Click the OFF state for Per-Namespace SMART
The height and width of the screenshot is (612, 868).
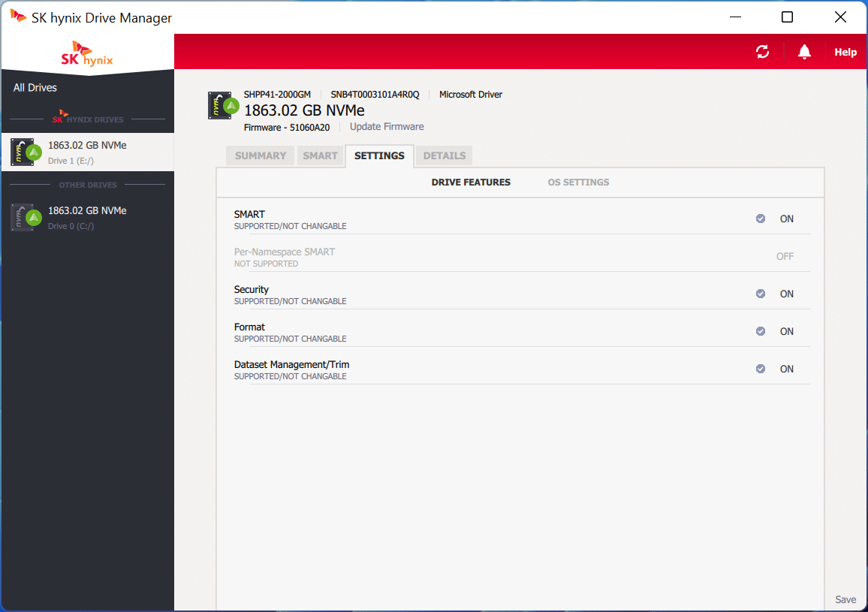click(x=785, y=256)
